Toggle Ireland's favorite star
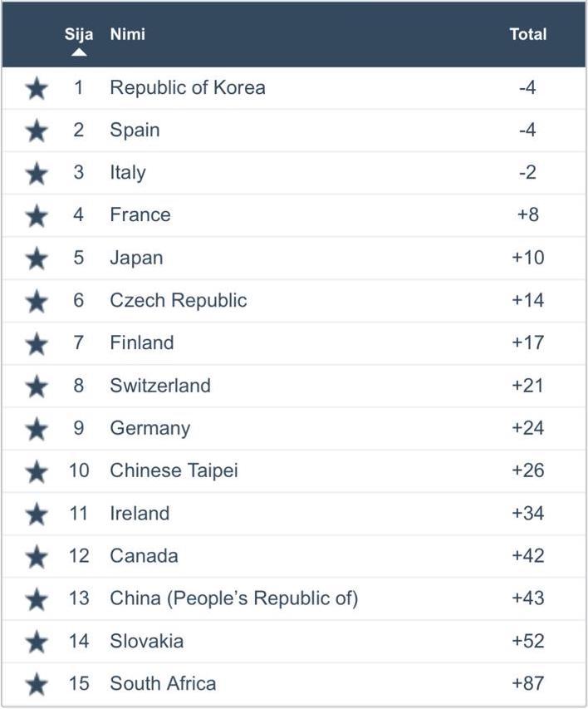This screenshot has height=709, width=588. [36, 514]
